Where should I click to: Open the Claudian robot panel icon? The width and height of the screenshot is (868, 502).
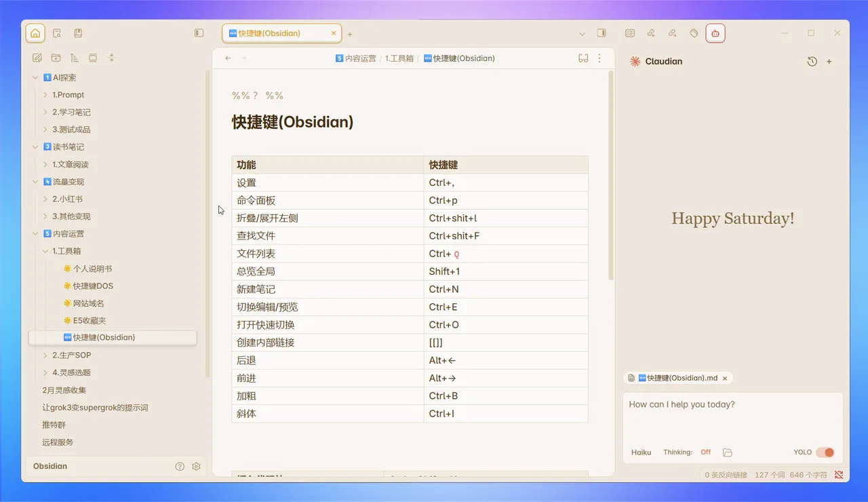click(x=715, y=33)
